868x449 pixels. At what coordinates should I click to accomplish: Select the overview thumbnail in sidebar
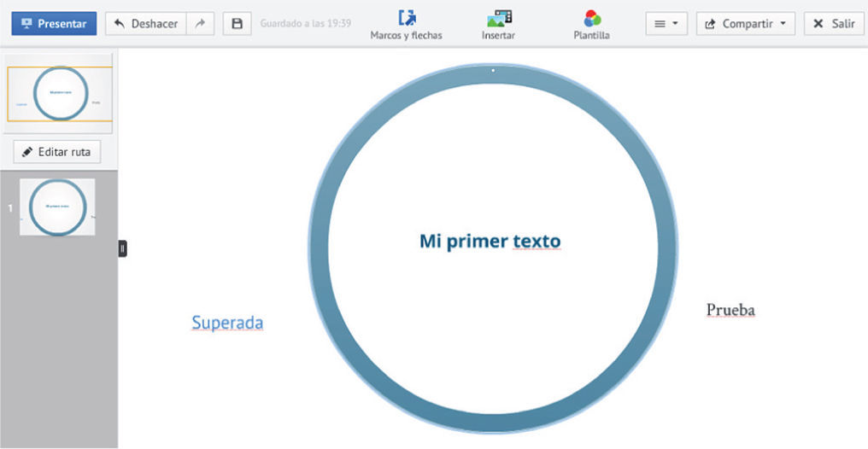[x=60, y=93]
